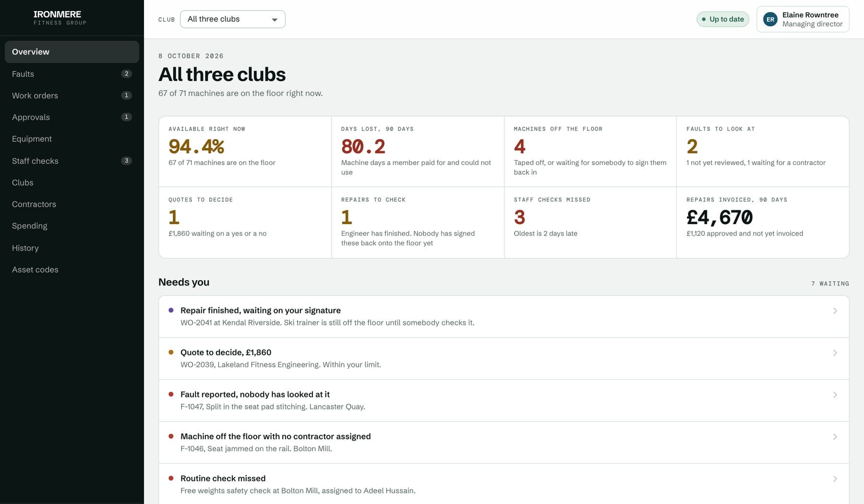Open the Repairs invoiced £4,670 card
Image resolution: width=864 pixels, height=504 pixels.
tap(763, 223)
